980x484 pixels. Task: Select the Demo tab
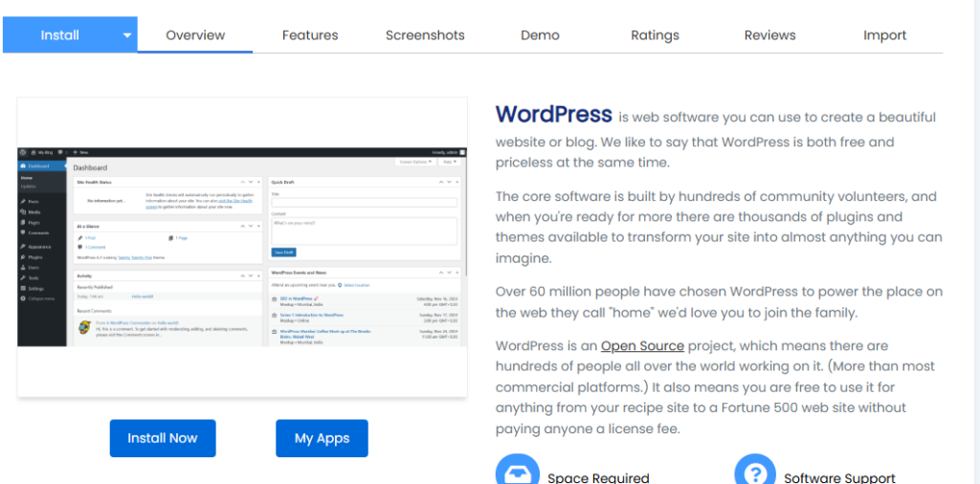click(x=540, y=35)
